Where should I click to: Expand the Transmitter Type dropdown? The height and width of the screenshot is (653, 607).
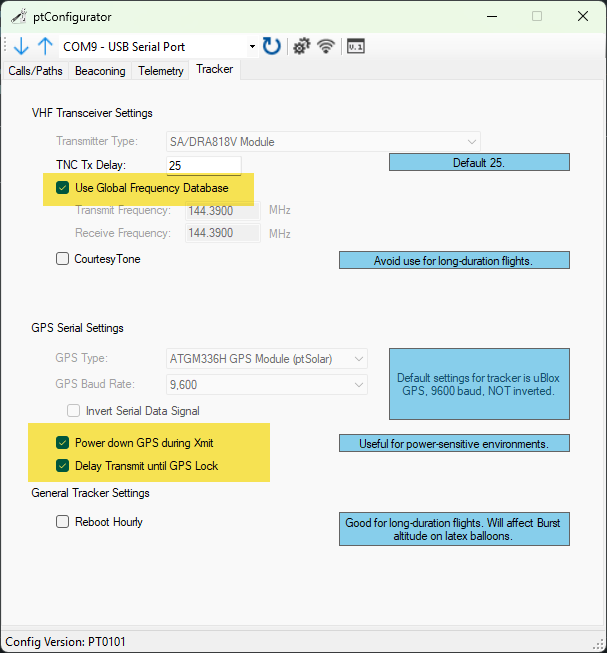click(323, 142)
